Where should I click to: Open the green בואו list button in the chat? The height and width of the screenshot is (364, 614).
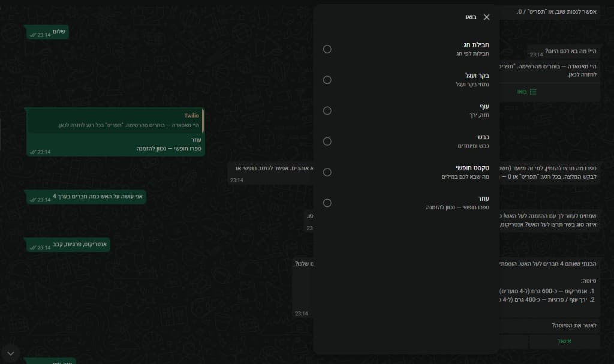[x=526, y=92]
